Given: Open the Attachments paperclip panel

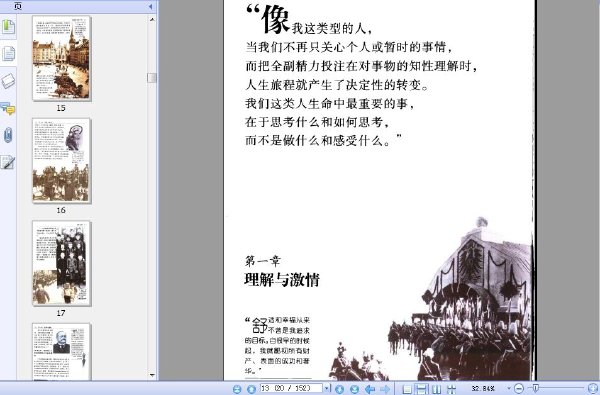Looking at the screenshot, I should 8,135.
